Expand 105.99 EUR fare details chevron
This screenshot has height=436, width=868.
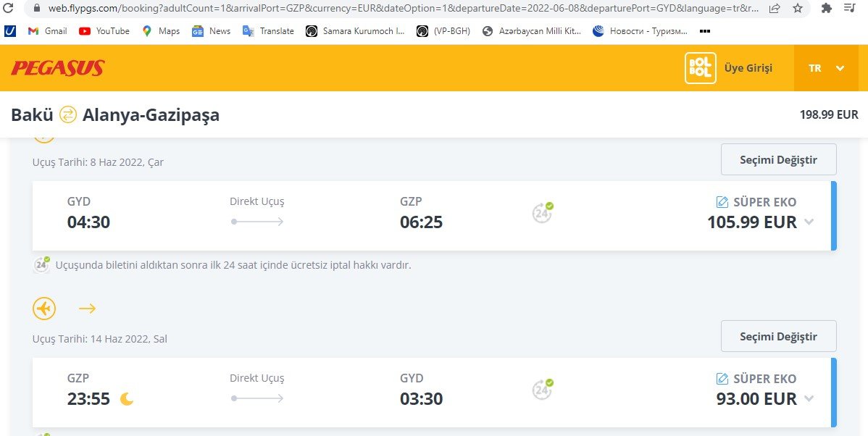point(809,222)
